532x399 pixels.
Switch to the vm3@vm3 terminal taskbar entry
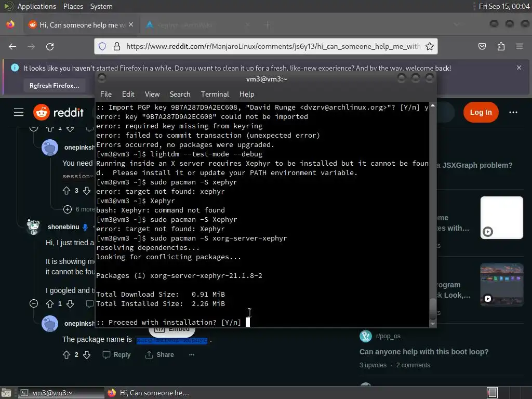[x=61, y=393]
